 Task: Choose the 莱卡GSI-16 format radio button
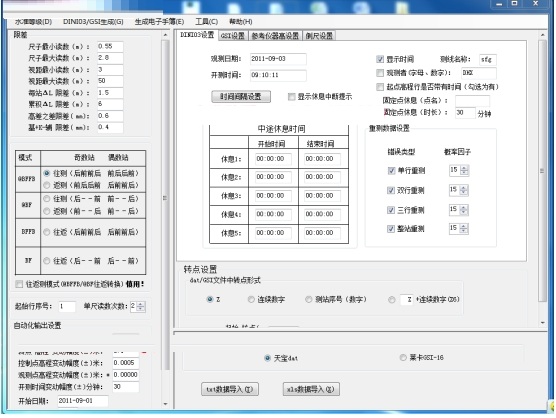[403, 357]
